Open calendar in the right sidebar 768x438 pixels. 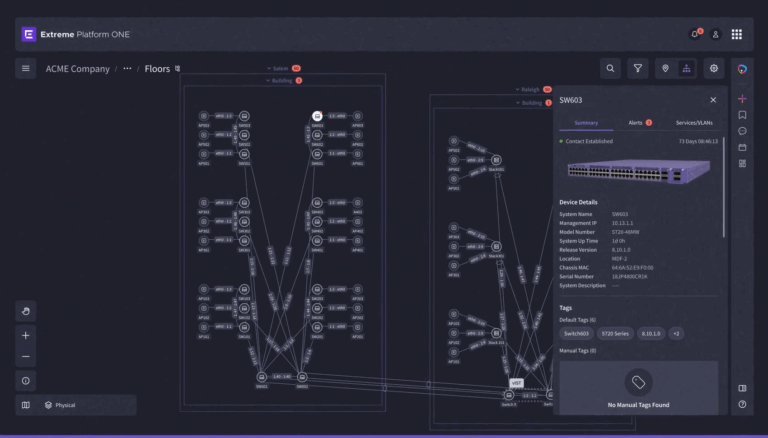[742, 147]
